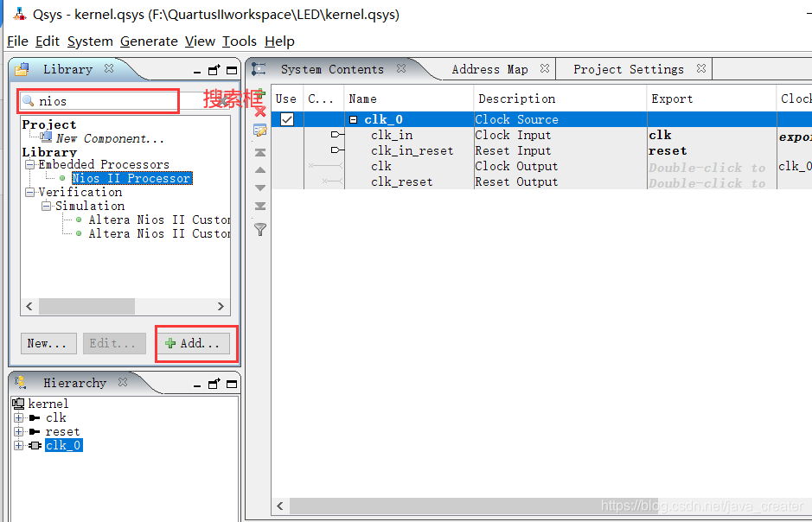Click the kernel system icon in Hierarchy
Screen dimensions: 812x522
pyautogui.click(x=19, y=404)
